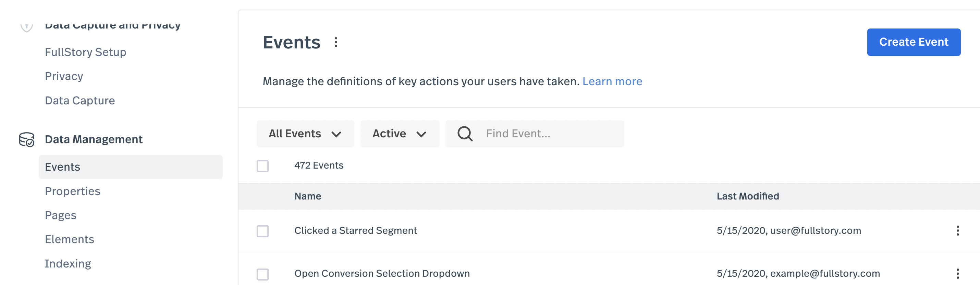Open the Events title kebab menu

coord(335,42)
